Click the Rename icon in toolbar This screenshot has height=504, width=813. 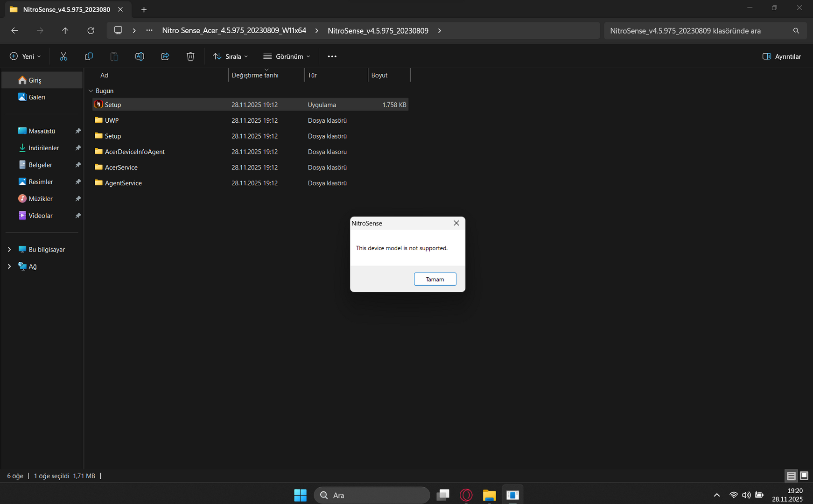click(140, 56)
